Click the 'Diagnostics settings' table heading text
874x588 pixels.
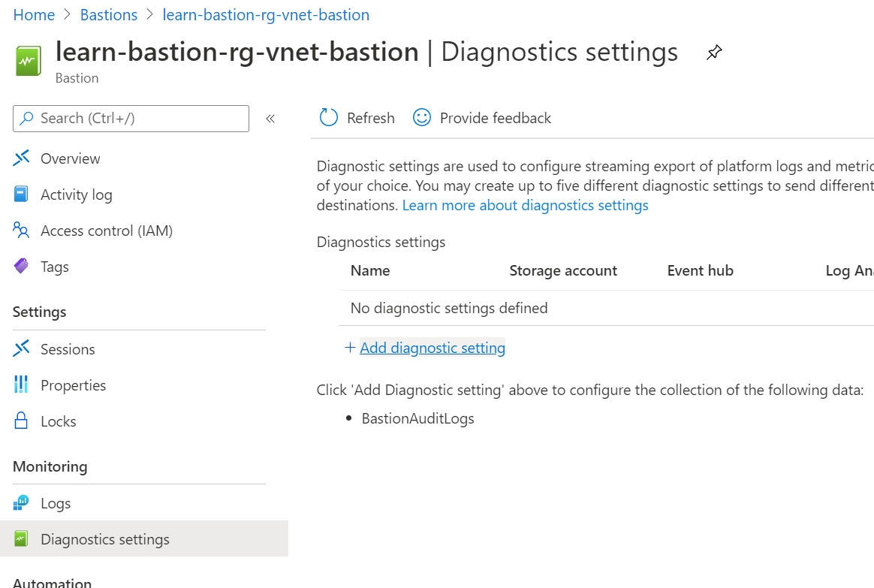[381, 243]
